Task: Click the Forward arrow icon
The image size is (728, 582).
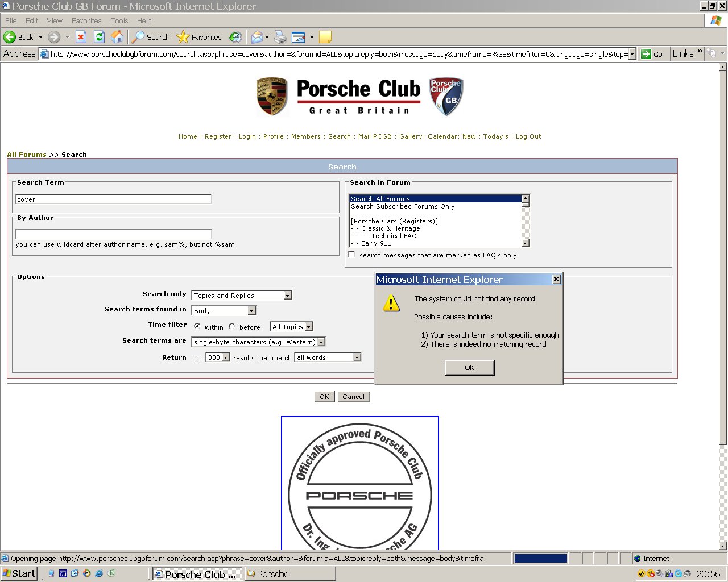Action: pos(54,37)
